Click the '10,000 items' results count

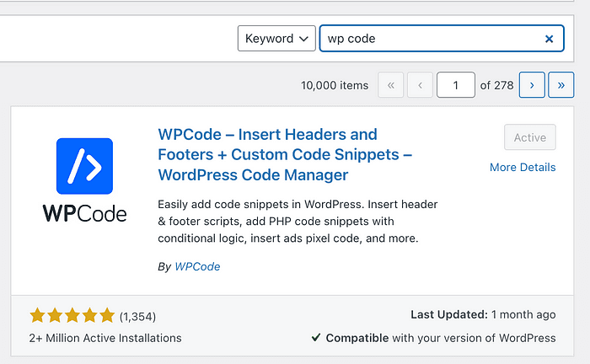(335, 85)
